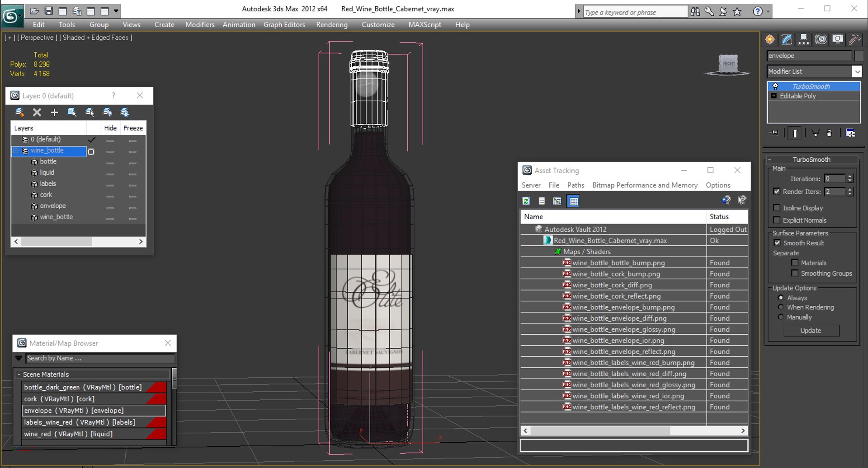Switch to Modify command panel
868x468 pixels.
coord(787,40)
